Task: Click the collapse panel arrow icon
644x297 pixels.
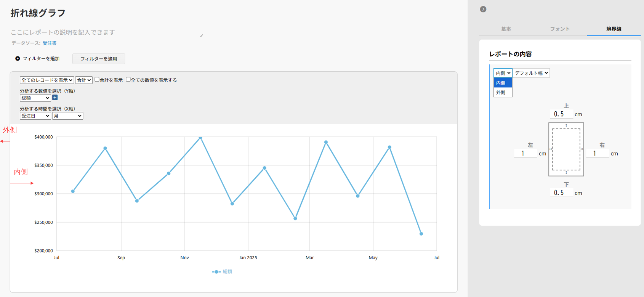Action: [x=483, y=9]
